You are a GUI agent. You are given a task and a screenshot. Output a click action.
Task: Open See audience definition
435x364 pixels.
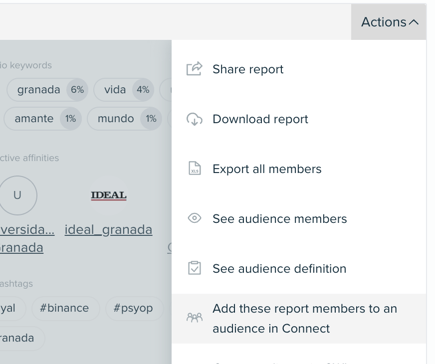[x=299, y=269]
